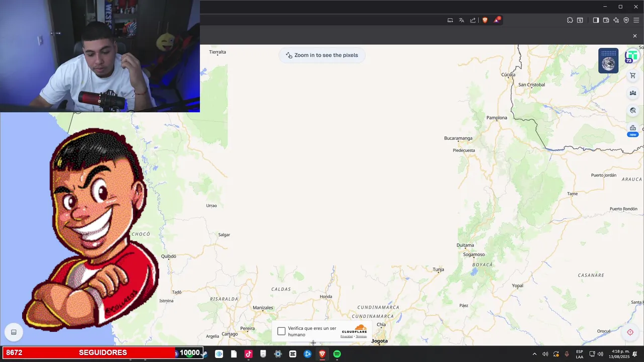Open the store shopping cart icon
644x362 pixels.
633,75
